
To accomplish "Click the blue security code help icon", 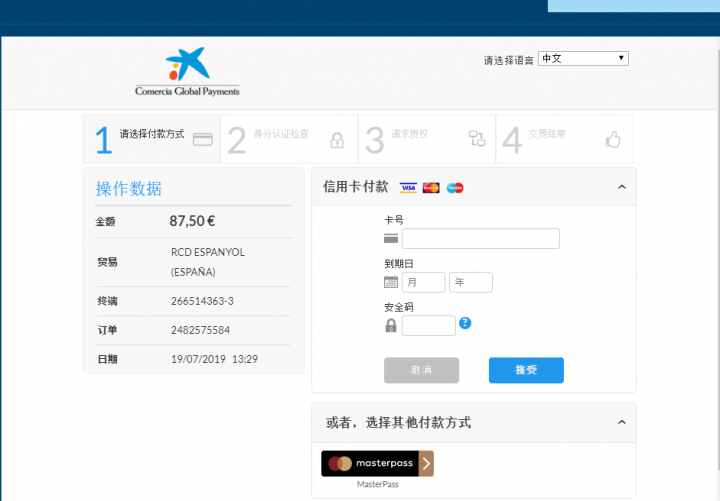I will pos(465,323).
